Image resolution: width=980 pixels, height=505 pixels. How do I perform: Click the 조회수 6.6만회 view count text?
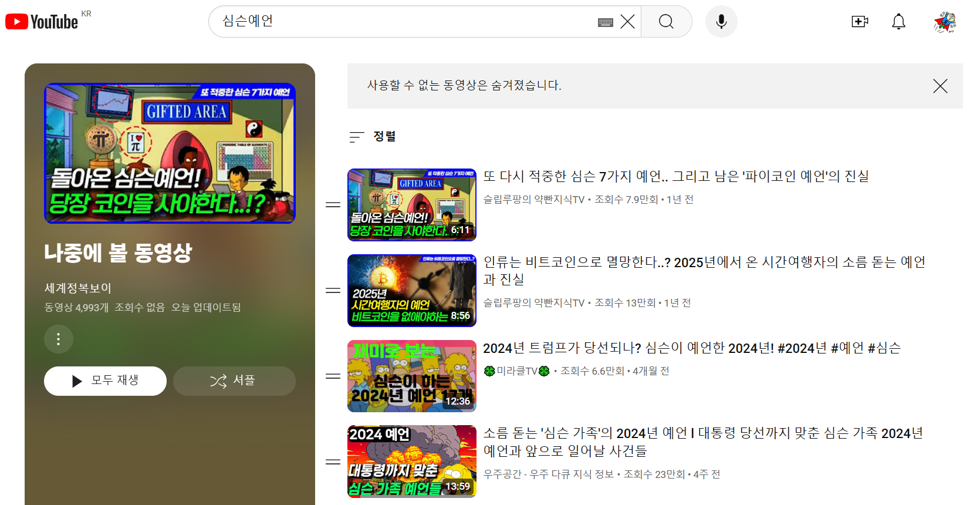click(x=592, y=371)
